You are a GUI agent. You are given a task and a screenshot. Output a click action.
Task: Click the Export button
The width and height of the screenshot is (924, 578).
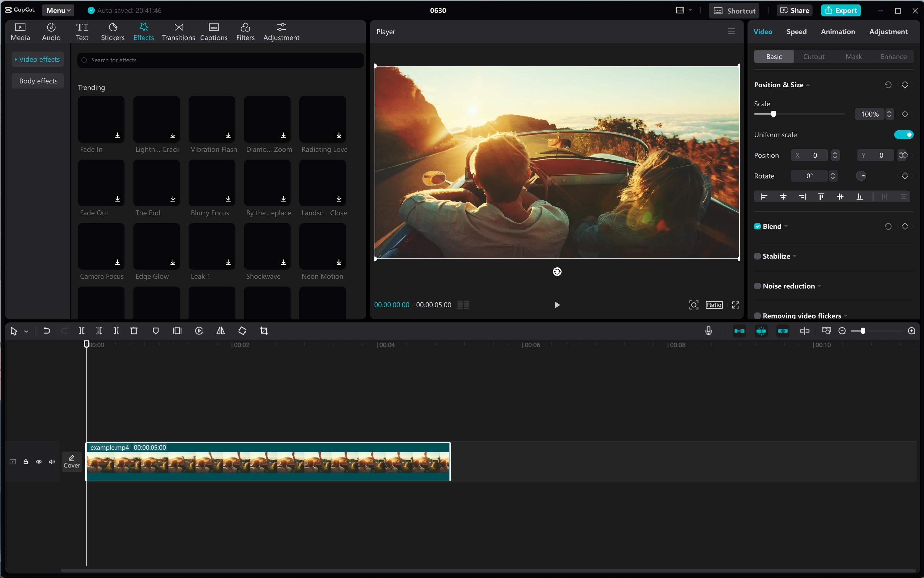click(x=841, y=10)
